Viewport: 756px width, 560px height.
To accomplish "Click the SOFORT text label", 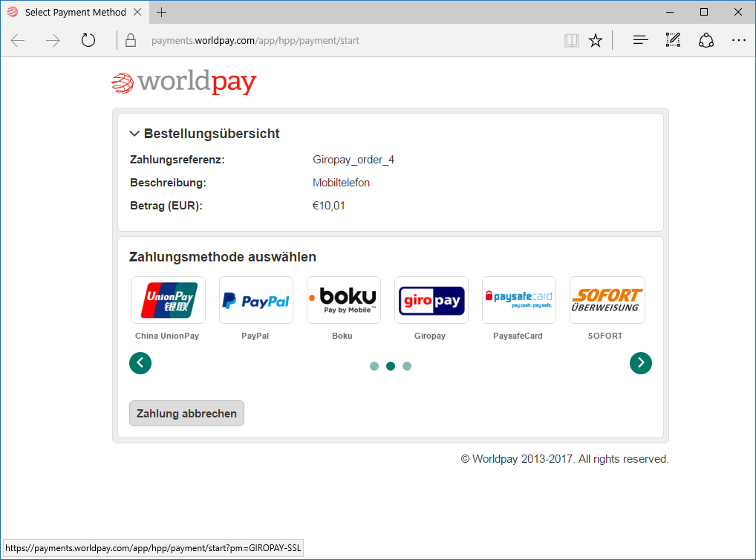I will click(605, 336).
